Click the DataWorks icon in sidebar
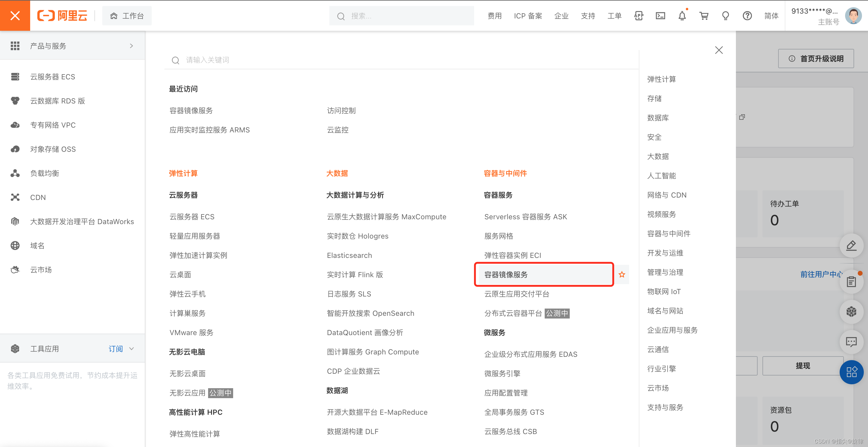The height and width of the screenshot is (447, 868). coord(15,221)
